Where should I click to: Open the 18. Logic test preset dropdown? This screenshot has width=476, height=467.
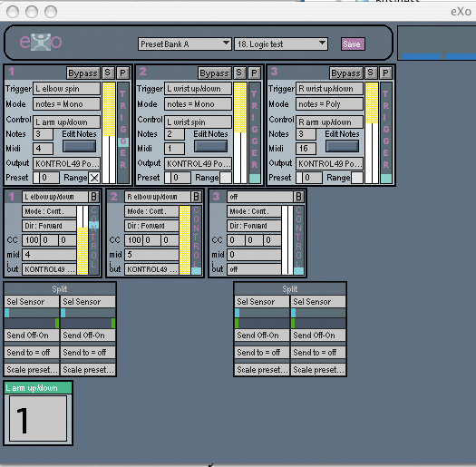click(x=281, y=44)
